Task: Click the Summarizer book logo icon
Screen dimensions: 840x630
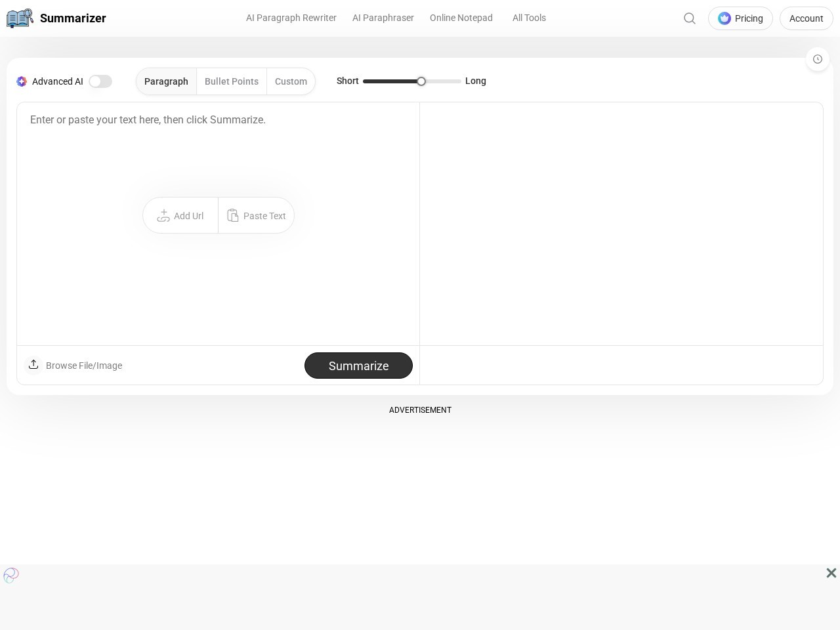Action: tap(20, 18)
